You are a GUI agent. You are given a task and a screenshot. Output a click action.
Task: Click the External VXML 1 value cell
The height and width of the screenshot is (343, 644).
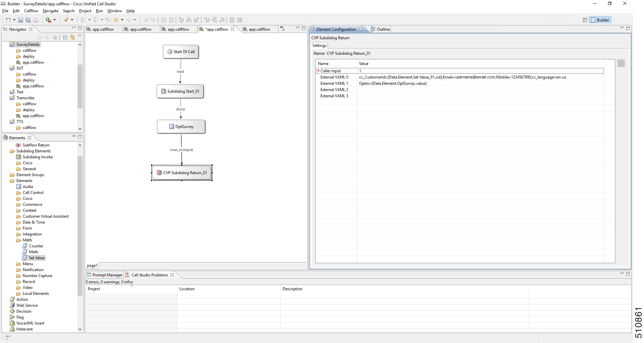480,83
